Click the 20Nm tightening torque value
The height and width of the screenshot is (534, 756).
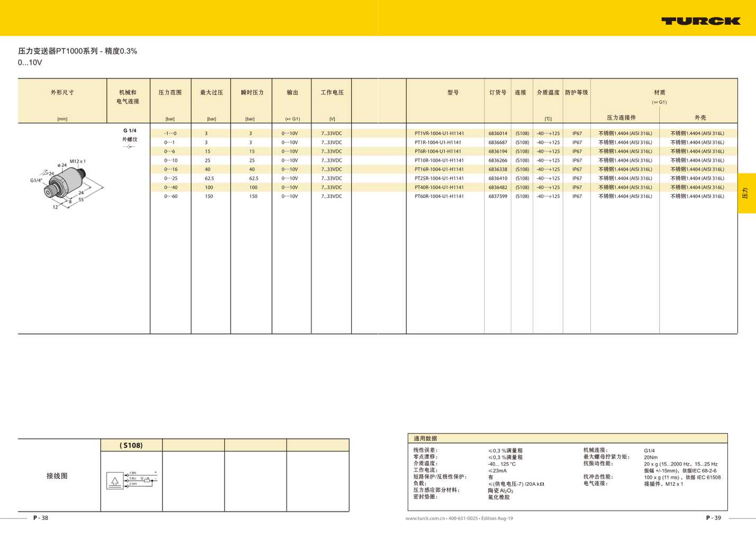[x=651, y=457]
